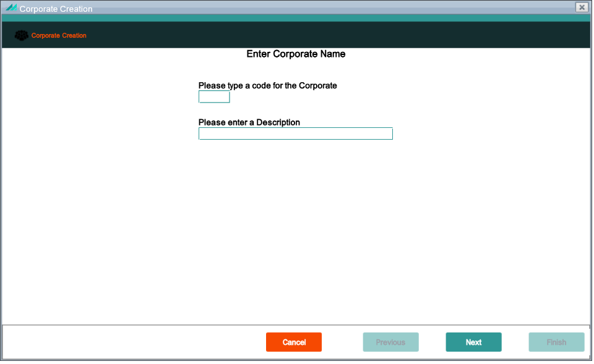Image resolution: width=594 pixels, height=364 pixels.
Task: Click the 'Please type a code' label
Action: point(267,85)
